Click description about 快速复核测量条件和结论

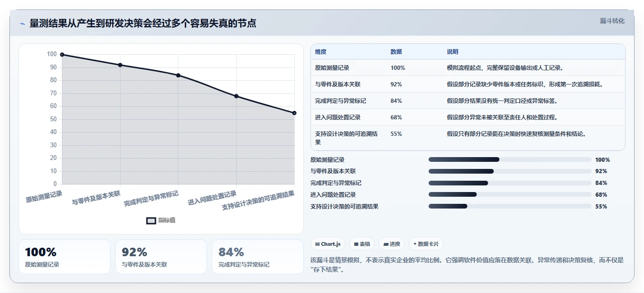coord(516,134)
